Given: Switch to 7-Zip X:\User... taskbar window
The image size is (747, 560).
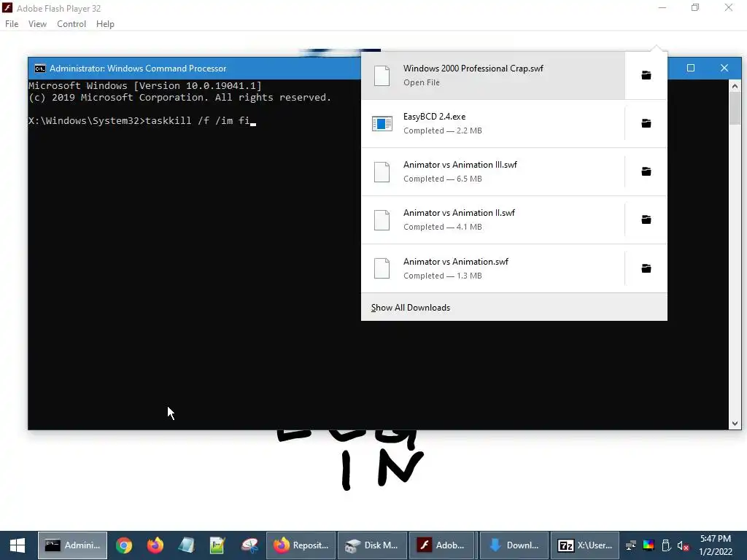Looking at the screenshot, I should (585, 545).
